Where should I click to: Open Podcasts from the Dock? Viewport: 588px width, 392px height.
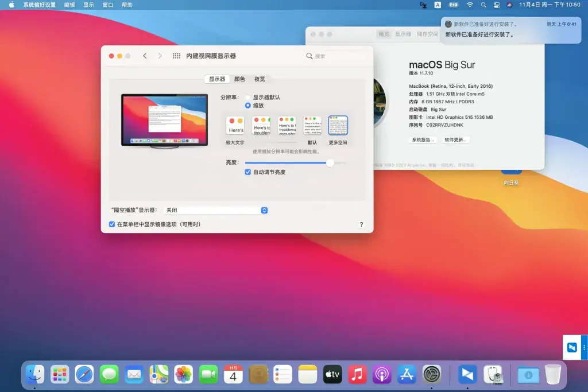[x=382, y=374]
